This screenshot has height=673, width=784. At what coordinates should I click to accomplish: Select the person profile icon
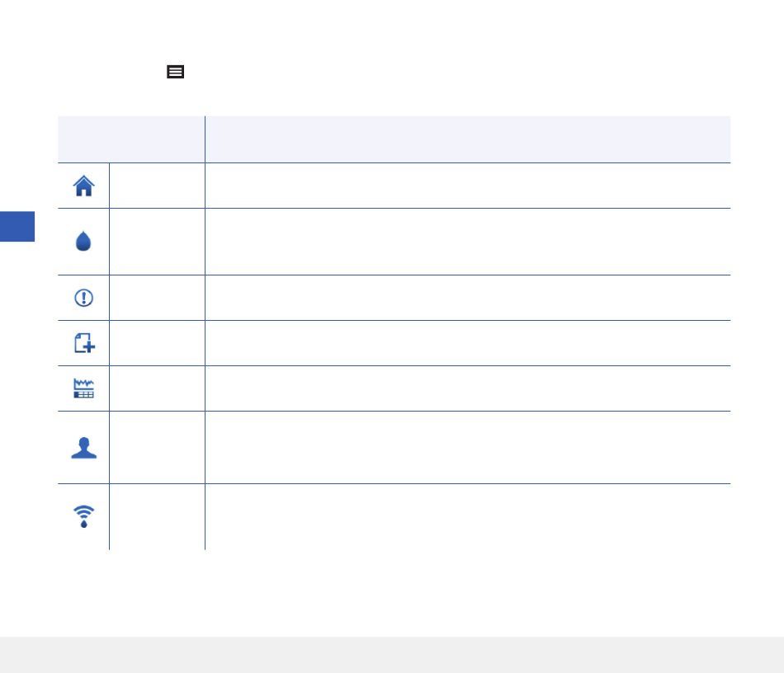tap(83, 448)
